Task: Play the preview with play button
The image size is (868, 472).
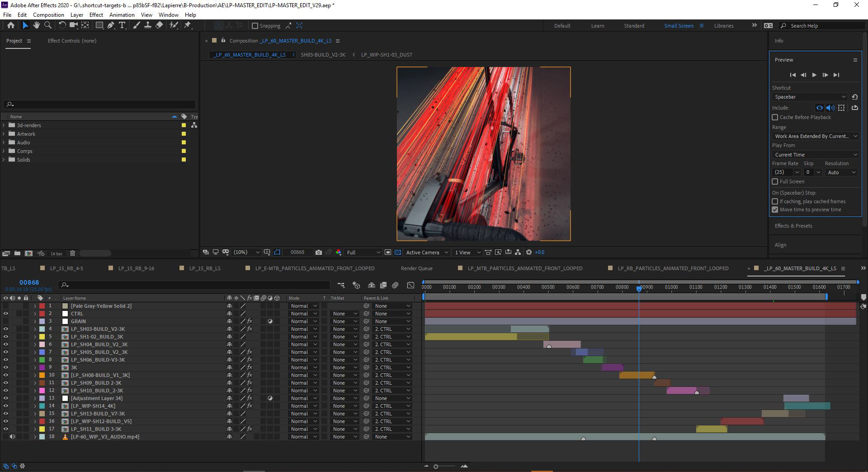Action: 814,75
